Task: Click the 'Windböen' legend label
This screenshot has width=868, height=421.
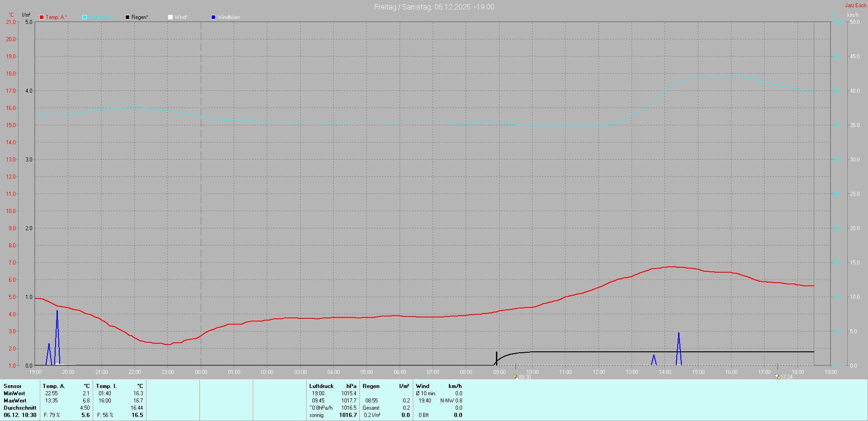Action: point(229,17)
